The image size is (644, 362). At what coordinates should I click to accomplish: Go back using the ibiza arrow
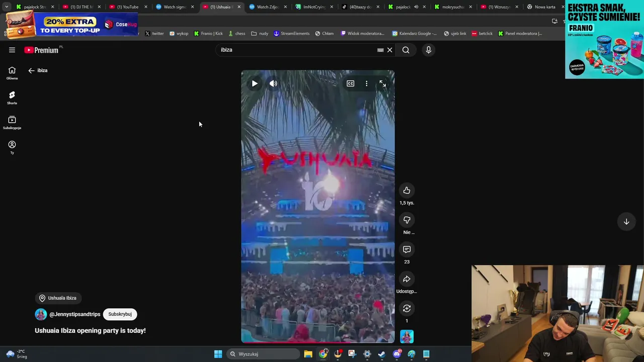click(31, 70)
